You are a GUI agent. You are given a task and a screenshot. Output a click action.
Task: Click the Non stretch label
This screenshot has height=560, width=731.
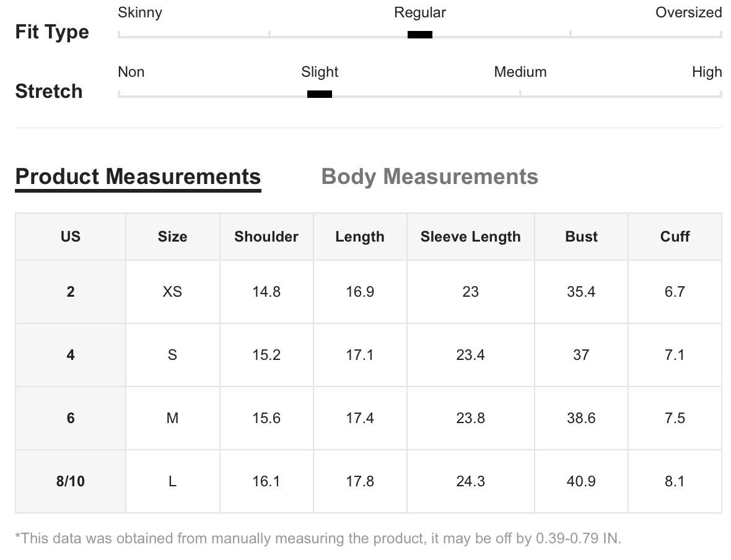(131, 72)
